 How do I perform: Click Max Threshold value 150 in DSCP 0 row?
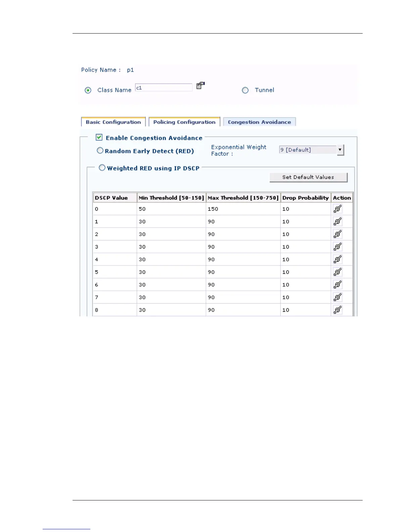pyautogui.click(x=213, y=209)
